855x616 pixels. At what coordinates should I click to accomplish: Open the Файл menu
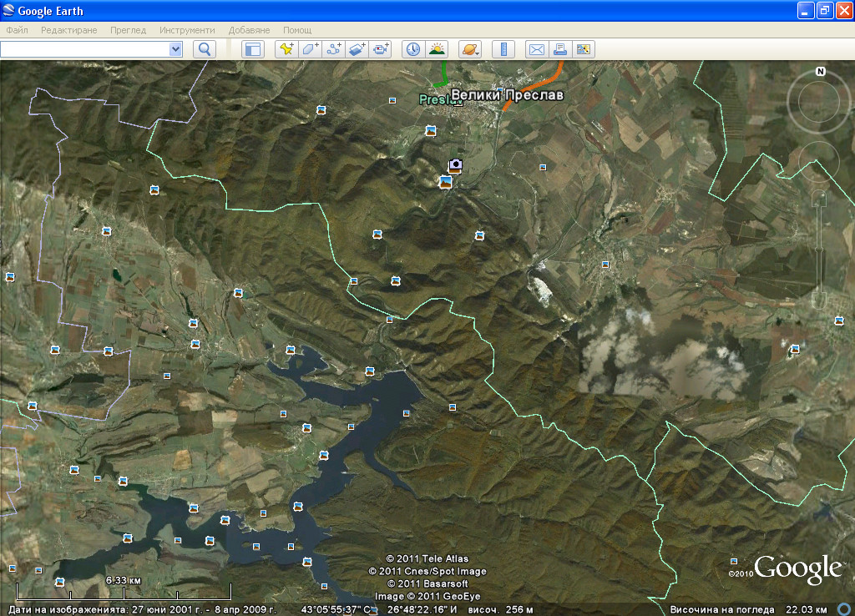click(17, 30)
